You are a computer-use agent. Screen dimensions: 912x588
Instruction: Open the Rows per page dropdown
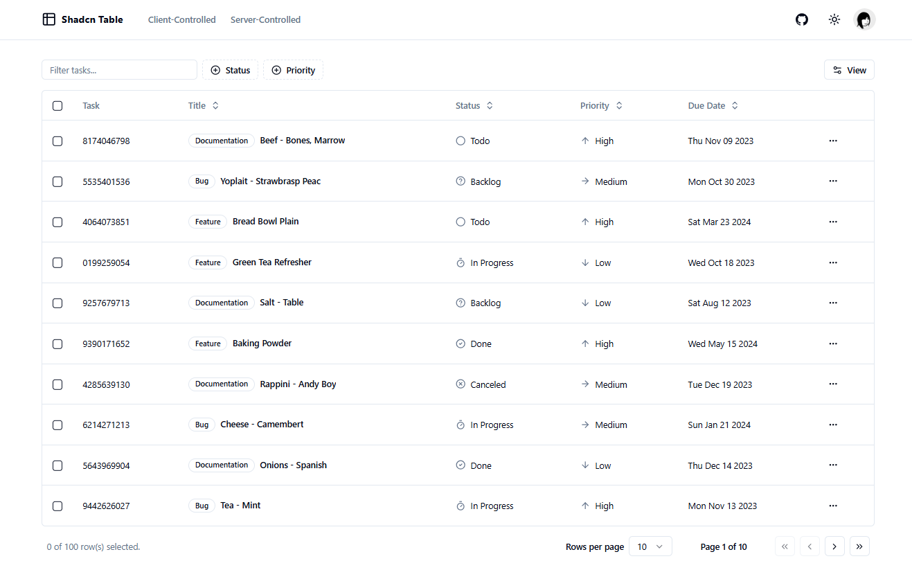point(650,546)
